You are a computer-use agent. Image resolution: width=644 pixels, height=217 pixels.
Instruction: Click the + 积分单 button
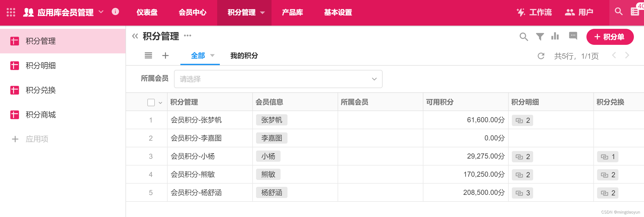tap(610, 37)
